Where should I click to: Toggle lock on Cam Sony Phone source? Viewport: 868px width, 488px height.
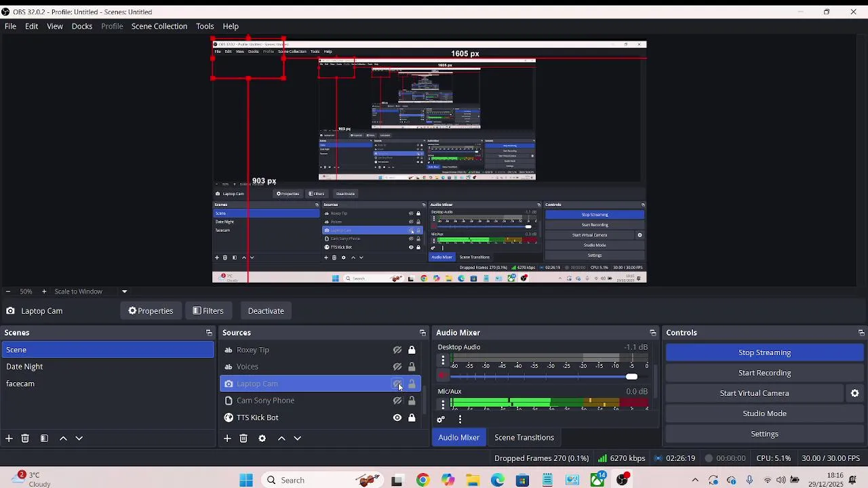[x=412, y=401]
